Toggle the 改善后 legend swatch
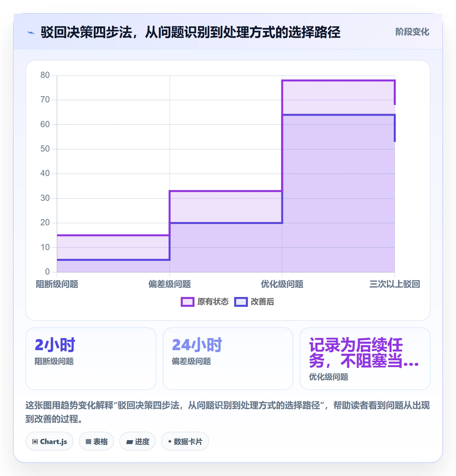 [241, 302]
